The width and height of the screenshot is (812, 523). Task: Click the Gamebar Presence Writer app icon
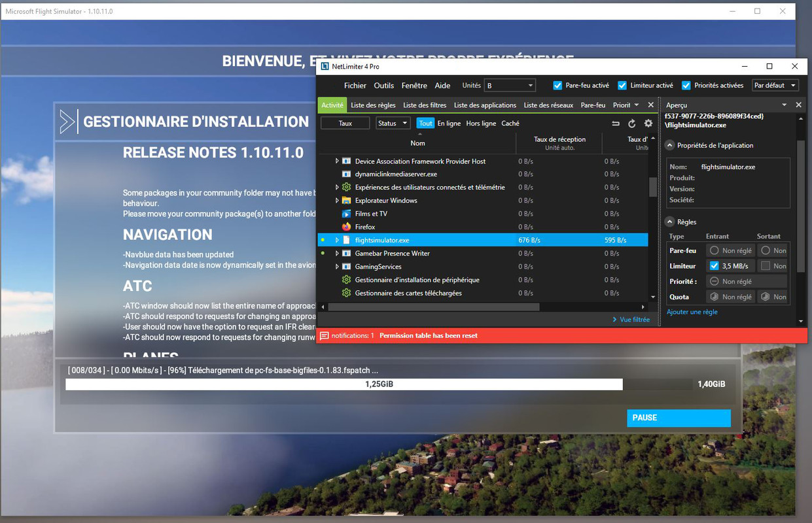point(347,253)
